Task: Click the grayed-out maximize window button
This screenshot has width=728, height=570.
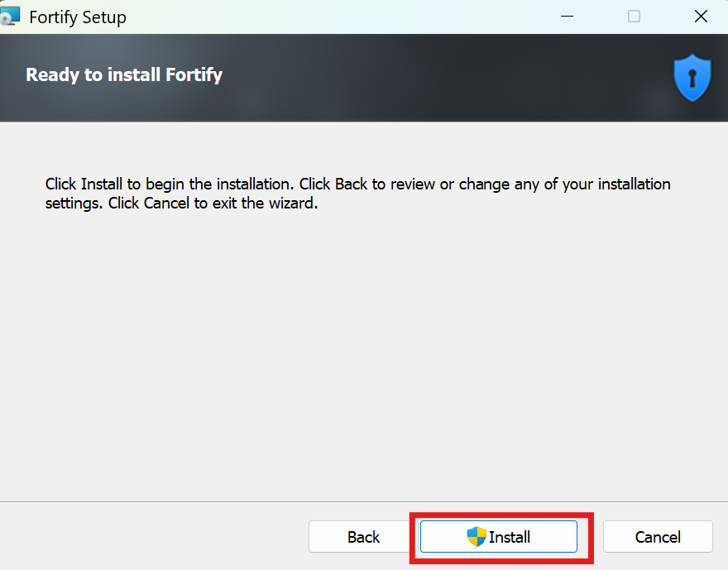Action: coord(634,17)
